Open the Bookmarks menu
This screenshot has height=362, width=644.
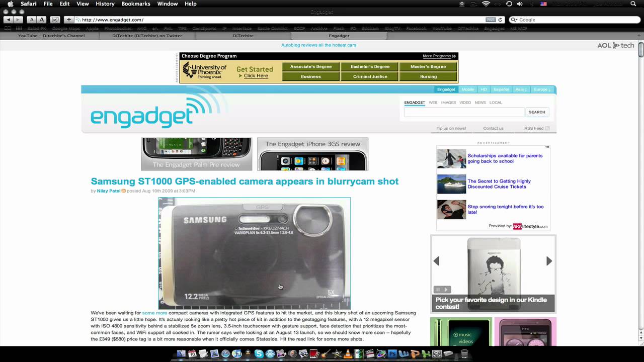(x=136, y=4)
